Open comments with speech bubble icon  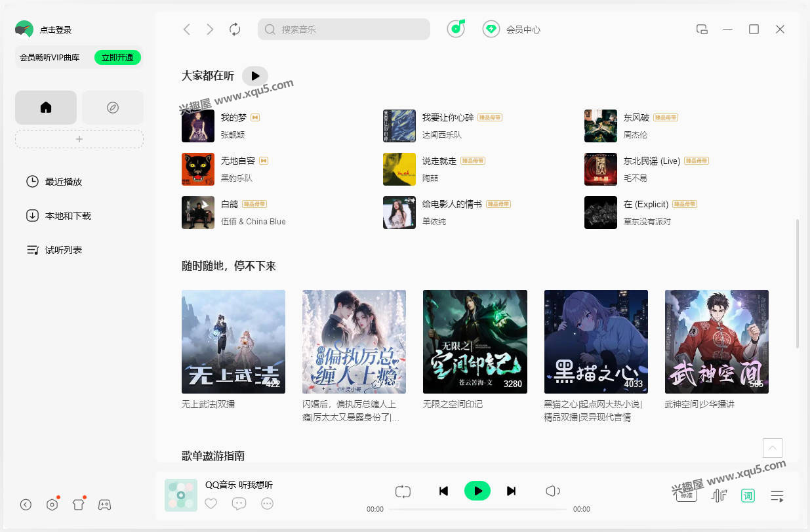[x=239, y=504]
